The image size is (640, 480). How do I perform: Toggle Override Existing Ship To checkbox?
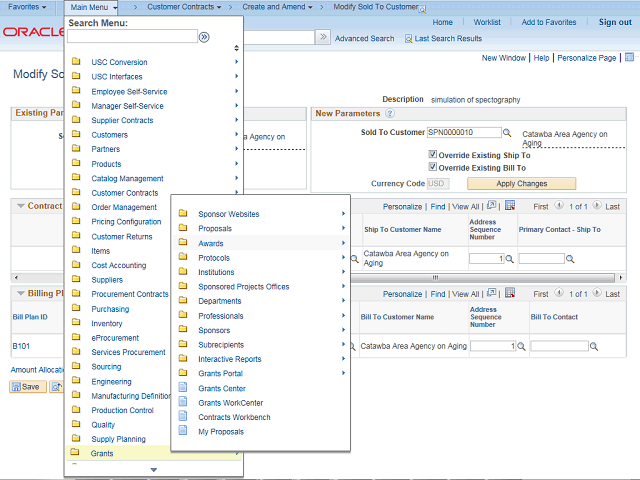click(433, 155)
